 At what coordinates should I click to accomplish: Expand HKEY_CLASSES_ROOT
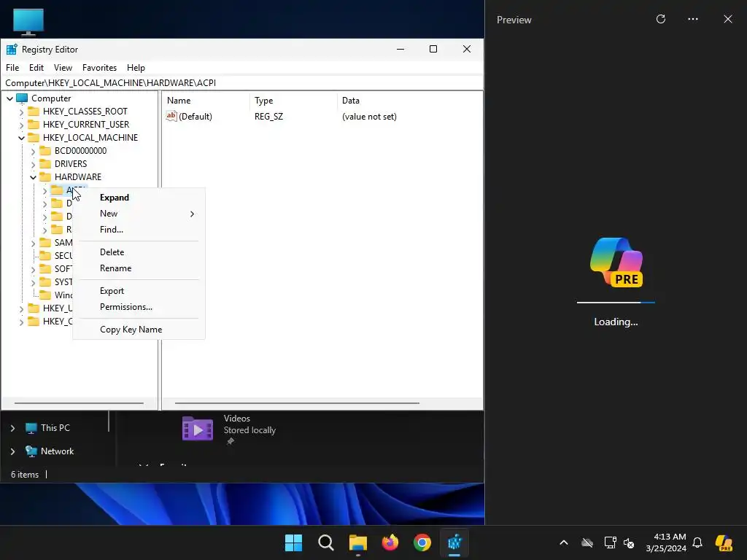pyautogui.click(x=21, y=112)
